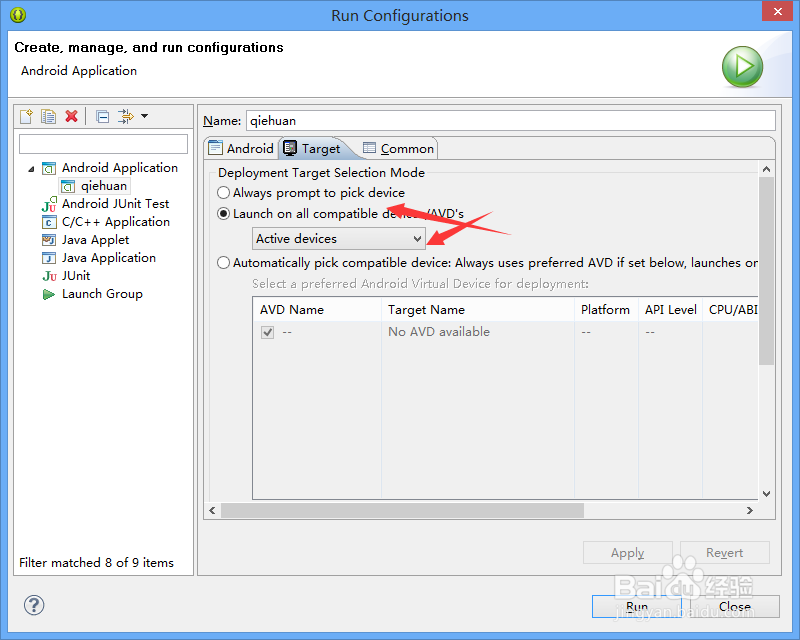Select Java Application in the tree
Image resolution: width=800 pixels, height=640 pixels.
click(x=109, y=258)
